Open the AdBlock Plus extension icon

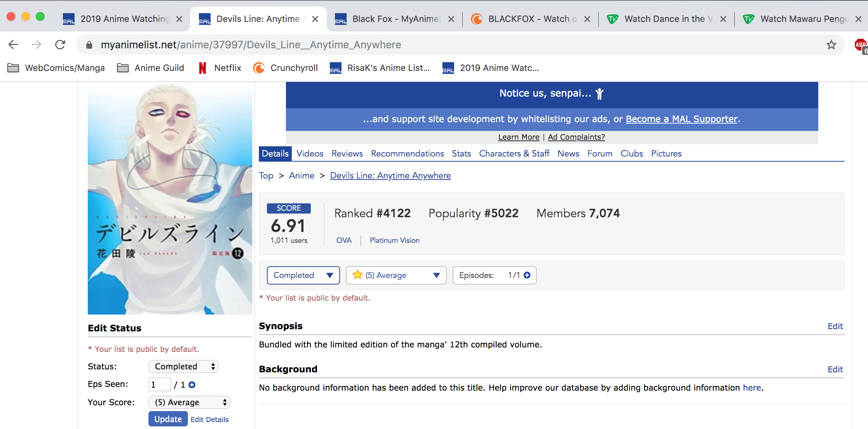(861, 45)
